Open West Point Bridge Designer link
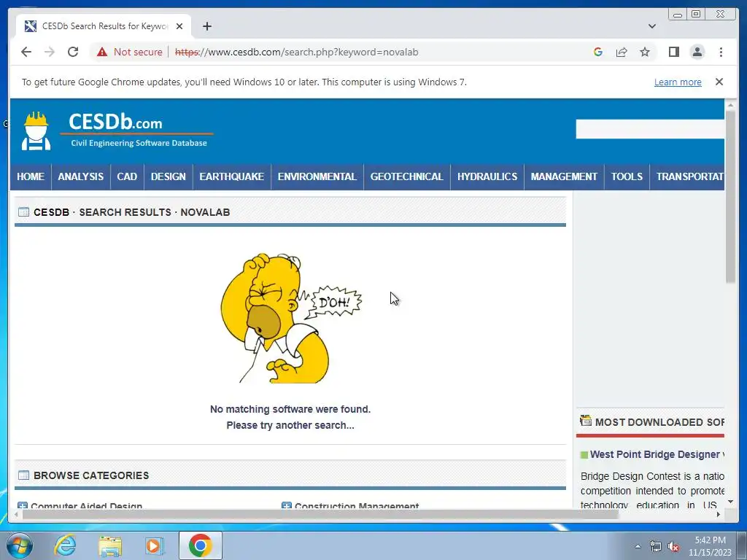The image size is (747, 560). pos(657,454)
